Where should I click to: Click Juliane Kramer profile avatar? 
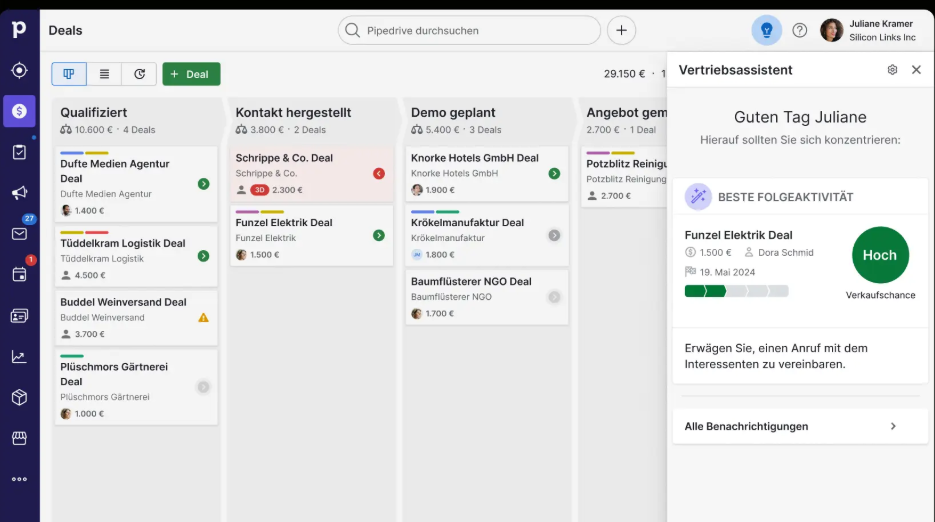[831, 30]
